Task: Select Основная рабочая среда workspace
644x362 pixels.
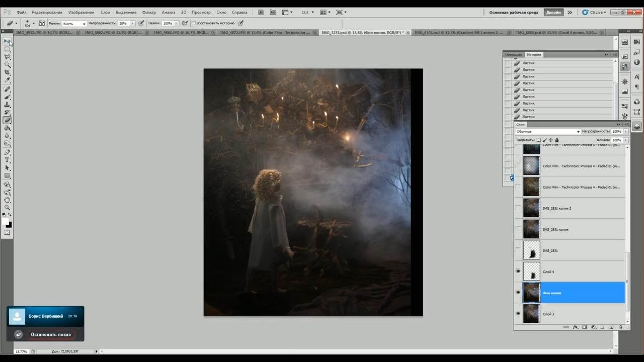Action: pyautogui.click(x=514, y=12)
